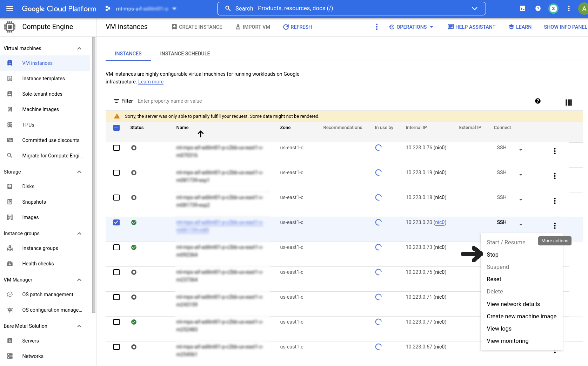
Task: Select the instance with IP 10.223.0.75
Action: pos(116,272)
